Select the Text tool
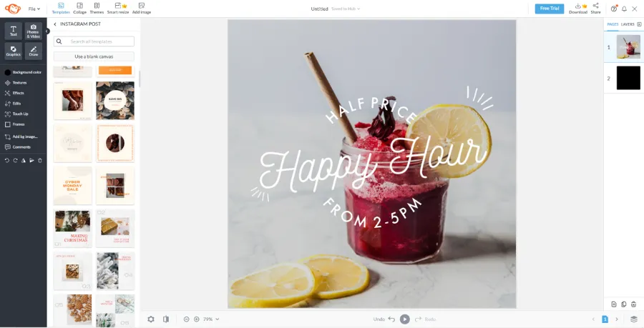 (14, 31)
